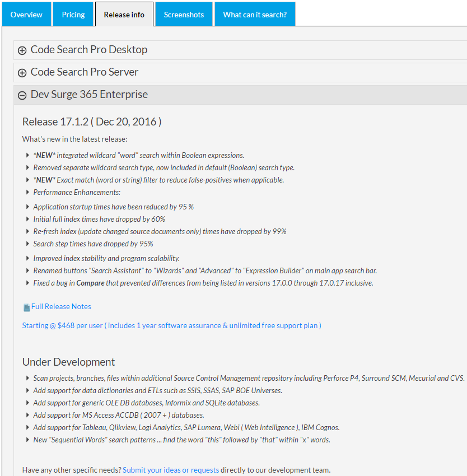This screenshot has height=476, width=467.
Task: Click bullet arrow before Improved index stability
Action: (x=27, y=258)
